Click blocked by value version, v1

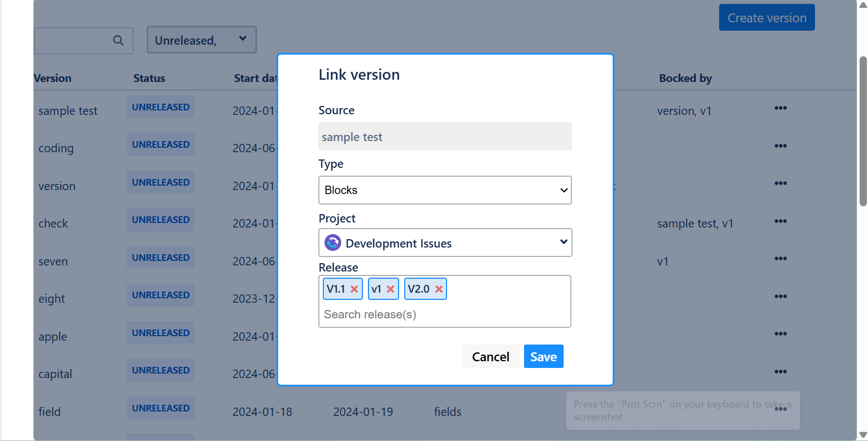684,111
